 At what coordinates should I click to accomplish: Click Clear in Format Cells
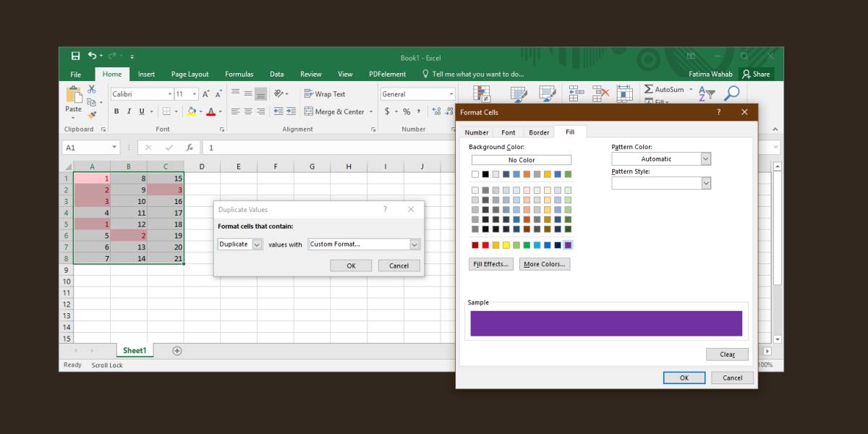click(x=728, y=354)
